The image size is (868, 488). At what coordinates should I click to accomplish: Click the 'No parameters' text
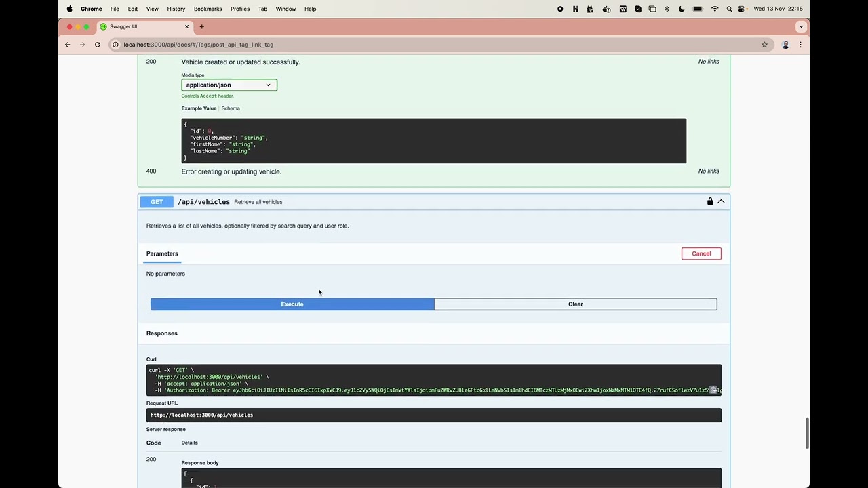pos(165,274)
